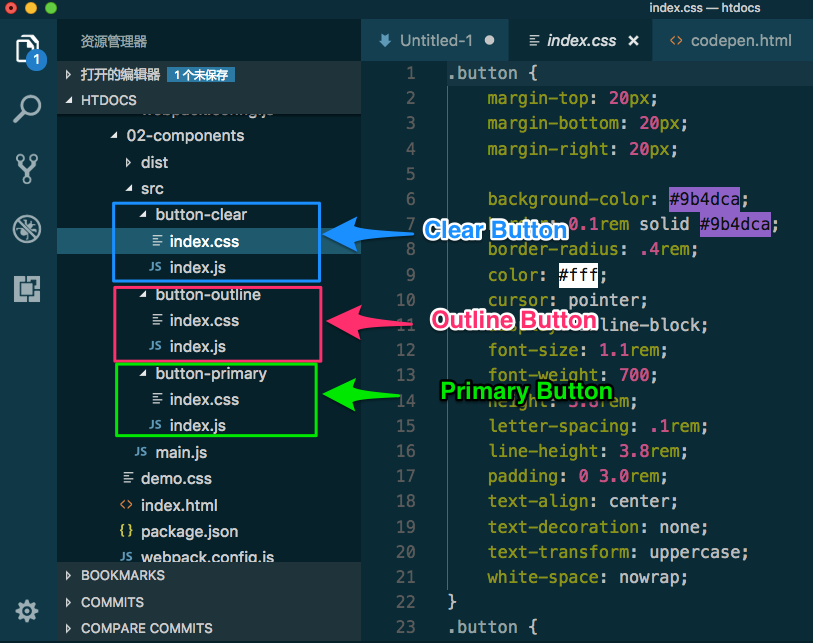The image size is (813, 643).
Task: Open the Search view icon
Action: [27, 109]
